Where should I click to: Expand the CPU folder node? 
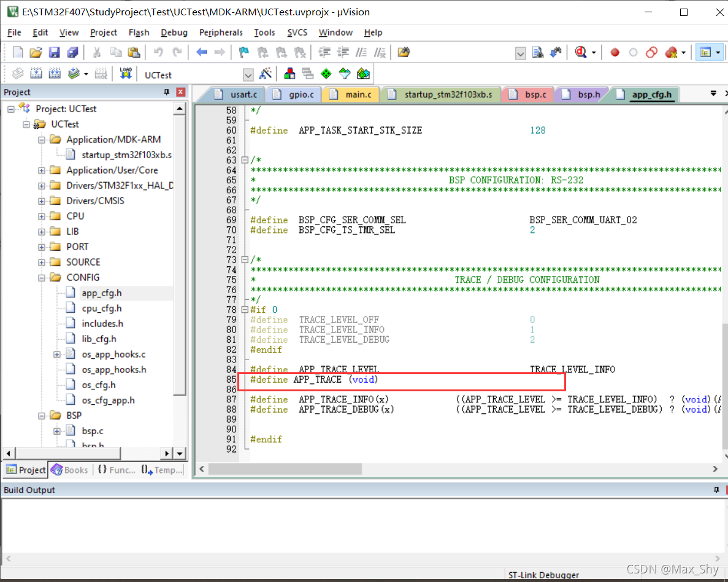click(x=41, y=216)
